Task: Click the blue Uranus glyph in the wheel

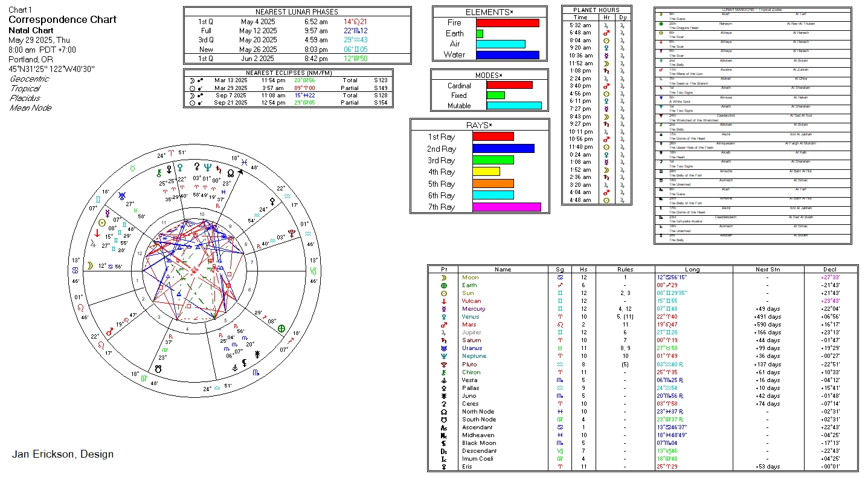Action: point(122,196)
